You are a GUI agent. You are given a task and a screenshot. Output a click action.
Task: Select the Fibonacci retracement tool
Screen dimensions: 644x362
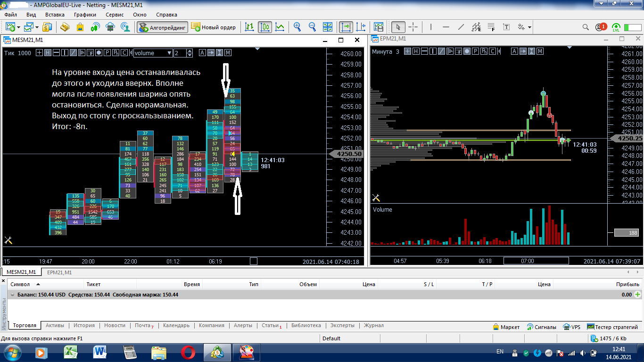491,27
